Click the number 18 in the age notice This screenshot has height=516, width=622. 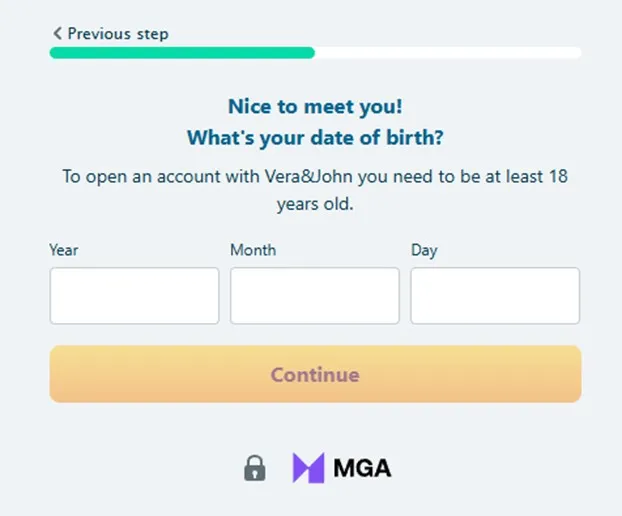(x=558, y=177)
